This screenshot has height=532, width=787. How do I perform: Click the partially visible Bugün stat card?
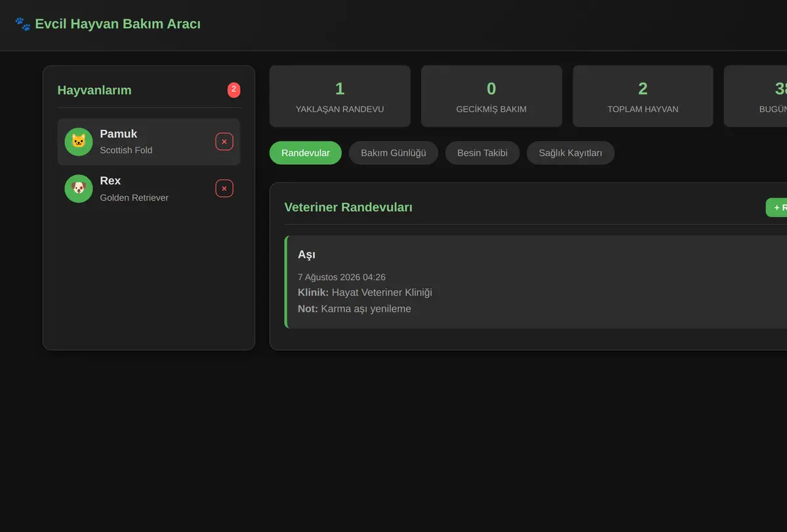pos(756,96)
